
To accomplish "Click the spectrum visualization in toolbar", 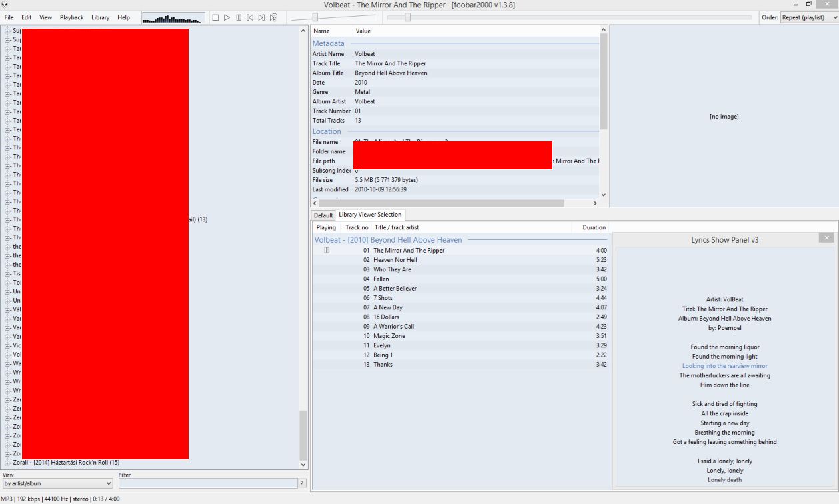I will point(173,18).
